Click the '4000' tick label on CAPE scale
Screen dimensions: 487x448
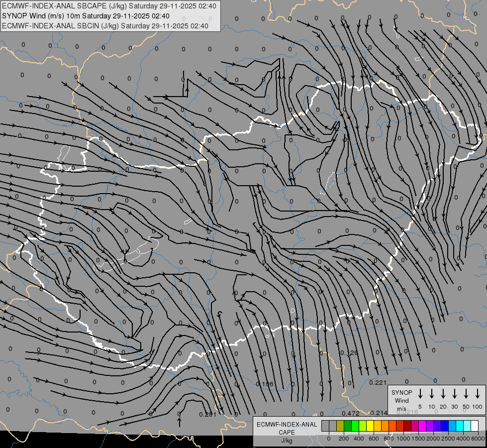click(463, 439)
